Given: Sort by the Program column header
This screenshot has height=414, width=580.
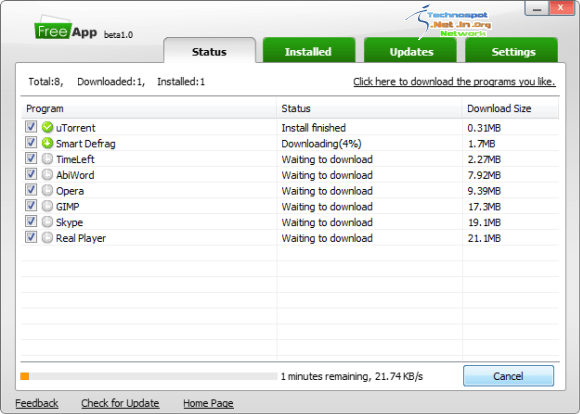Looking at the screenshot, I should [149, 108].
